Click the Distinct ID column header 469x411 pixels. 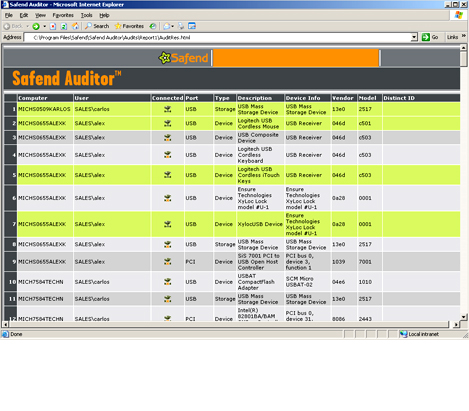coord(421,98)
